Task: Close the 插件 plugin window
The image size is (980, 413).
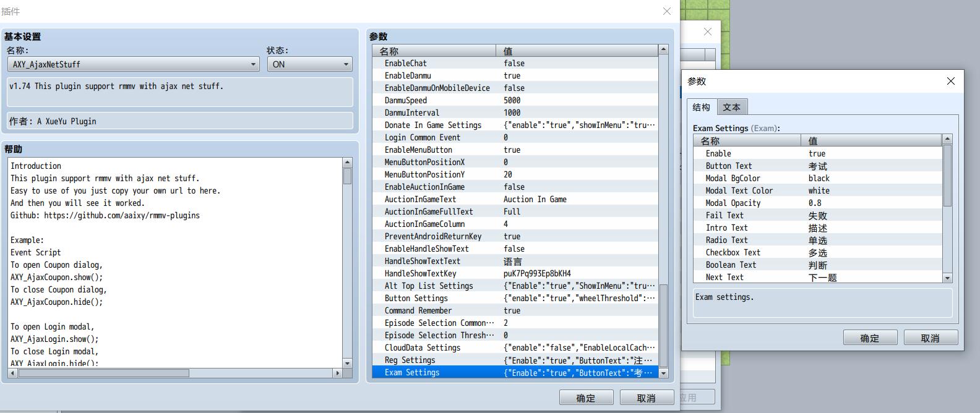Action: (x=667, y=11)
